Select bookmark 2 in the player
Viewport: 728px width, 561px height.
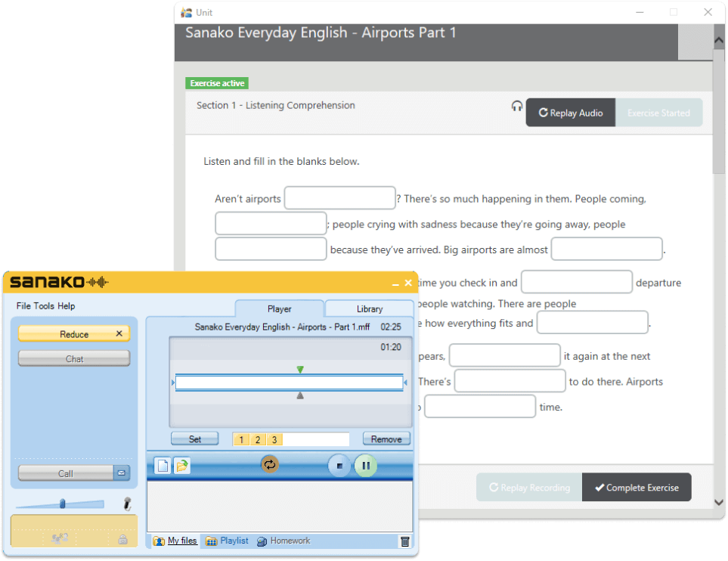click(x=258, y=439)
